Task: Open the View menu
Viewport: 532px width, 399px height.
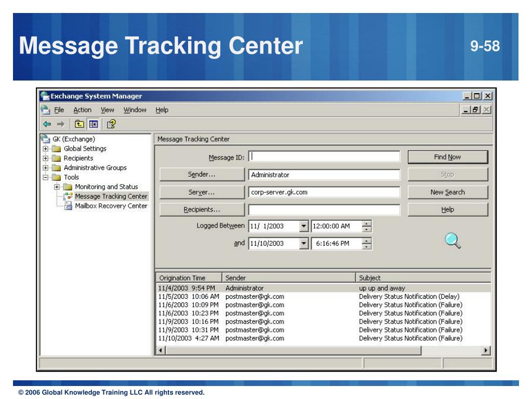Action: coord(107,110)
